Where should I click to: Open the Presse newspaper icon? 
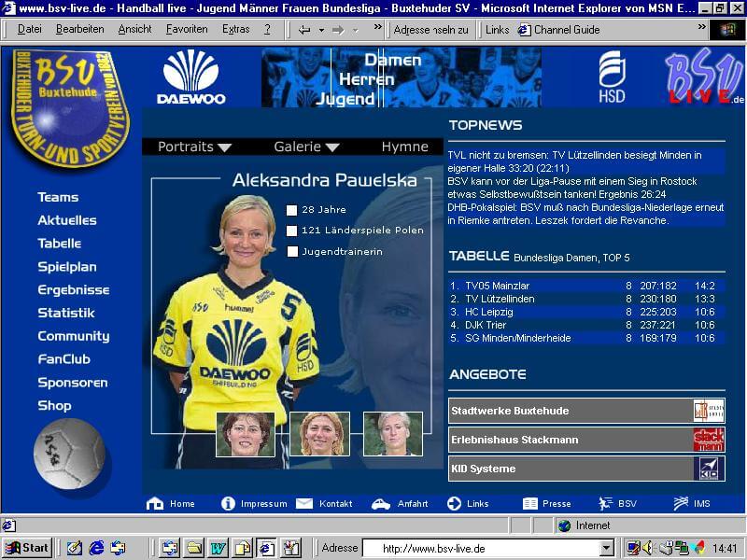coord(529,503)
